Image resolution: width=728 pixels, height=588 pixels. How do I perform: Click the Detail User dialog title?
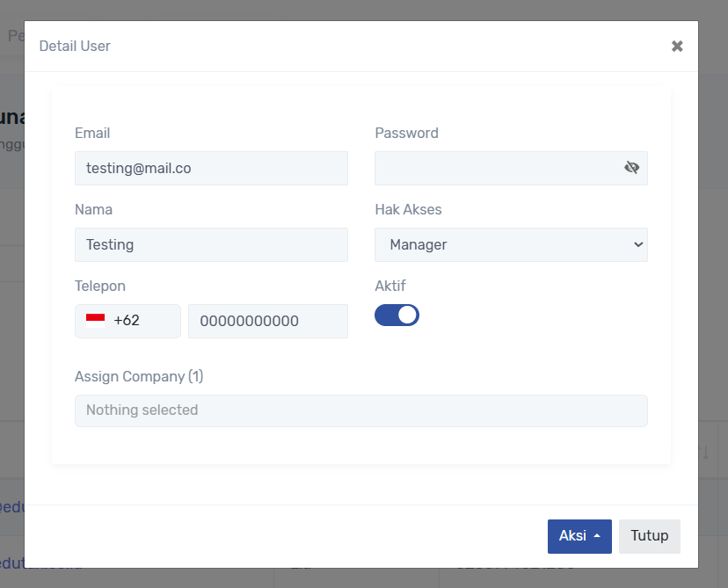(75, 46)
